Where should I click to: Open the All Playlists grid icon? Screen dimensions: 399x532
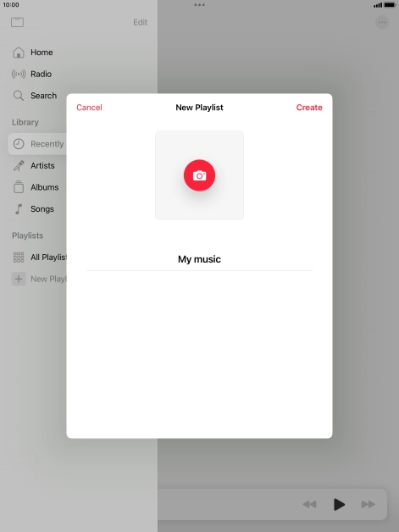point(19,258)
